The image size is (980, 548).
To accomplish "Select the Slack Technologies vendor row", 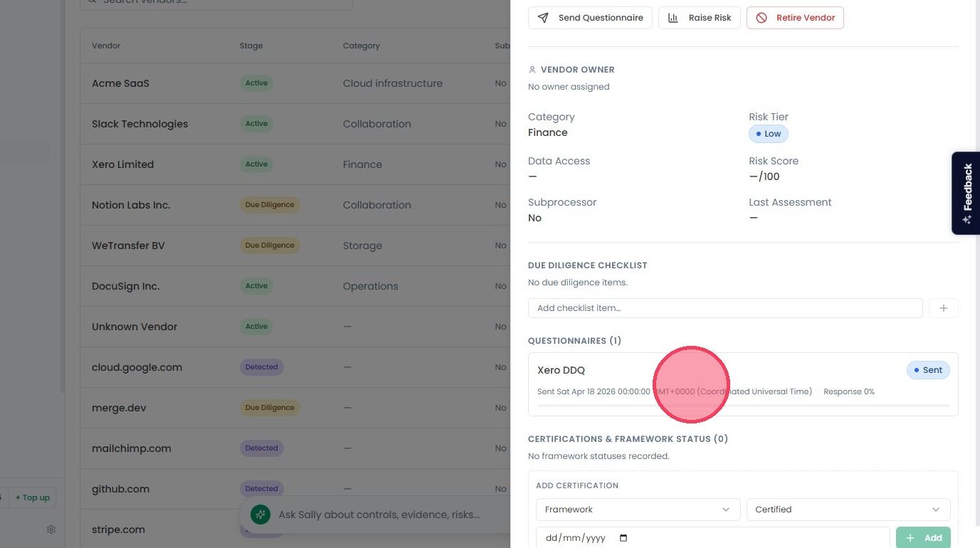I will [295, 124].
